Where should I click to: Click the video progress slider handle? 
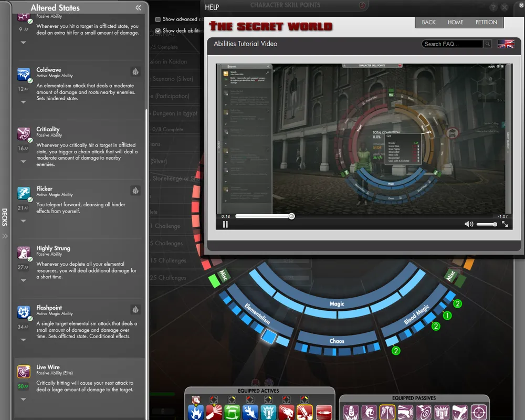tap(291, 216)
